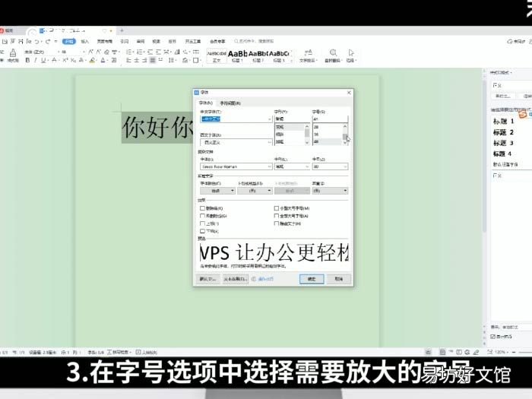This screenshot has height=399, width=532.
Task: Apply subscript X₂ formatting
Action: (x=73, y=60)
